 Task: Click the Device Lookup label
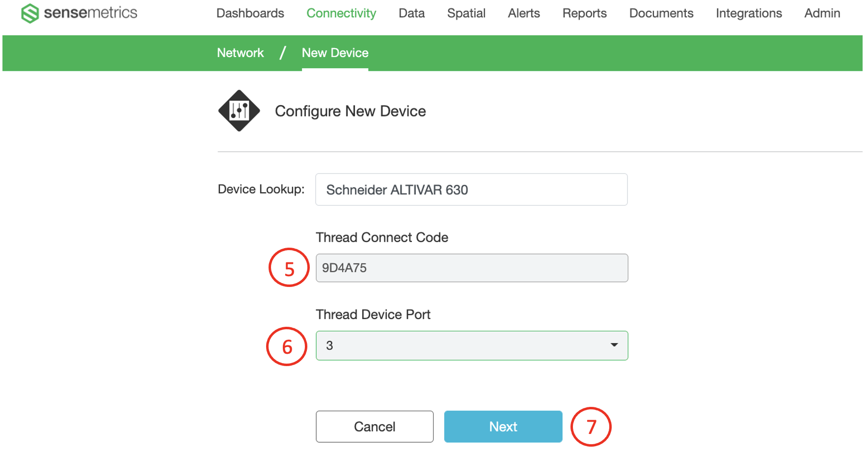click(x=261, y=189)
